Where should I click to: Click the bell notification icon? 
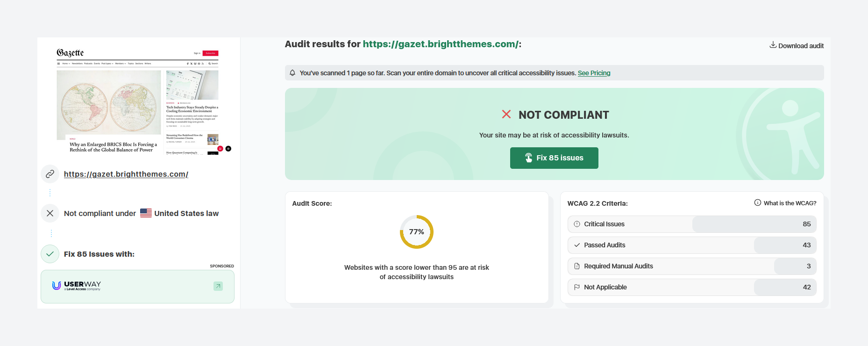coord(292,73)
